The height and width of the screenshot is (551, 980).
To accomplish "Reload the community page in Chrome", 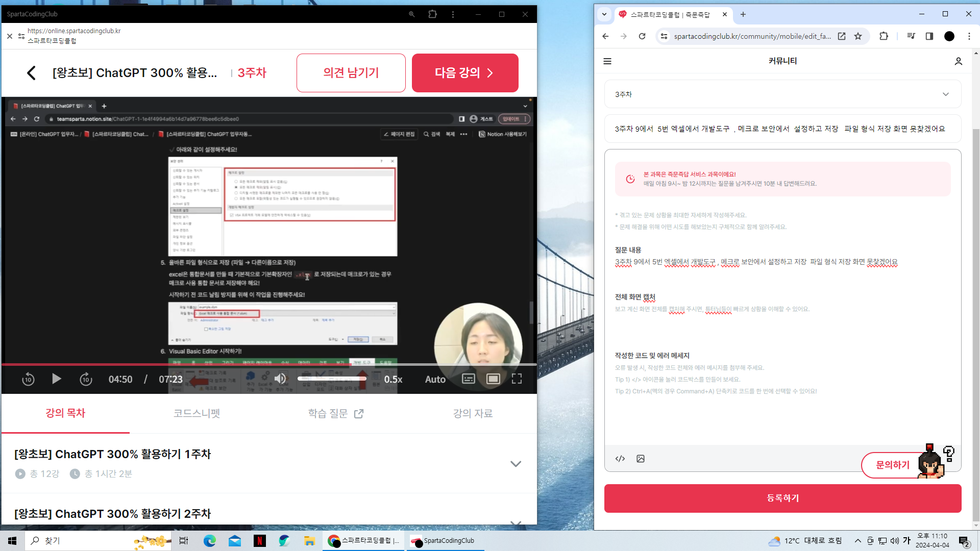I will (642, 36).
